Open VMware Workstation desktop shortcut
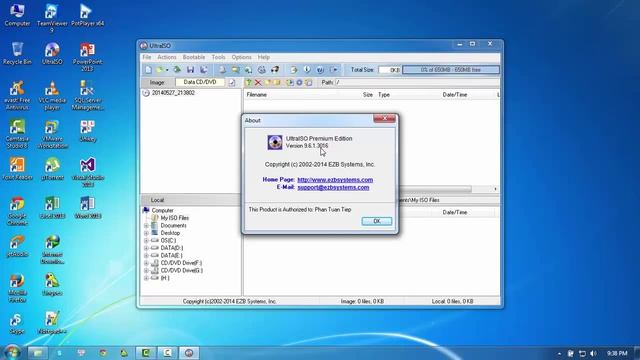Screen dimensions: 640x360 pos(52,134)
